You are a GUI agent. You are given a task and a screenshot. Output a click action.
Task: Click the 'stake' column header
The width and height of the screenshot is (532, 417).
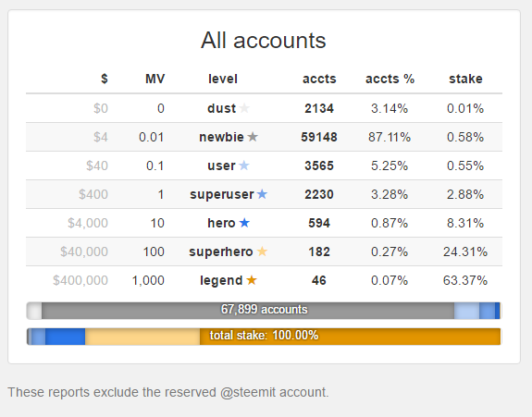click(465, 79)
